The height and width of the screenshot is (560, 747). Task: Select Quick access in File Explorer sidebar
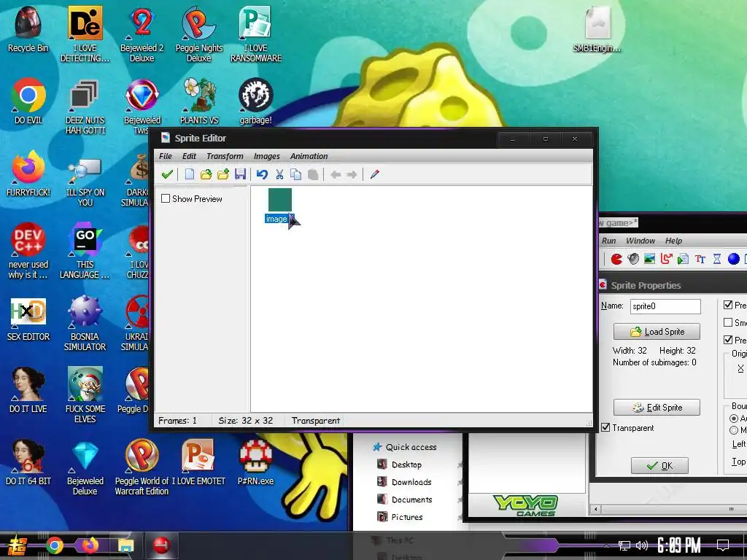[x=405, y=447]
